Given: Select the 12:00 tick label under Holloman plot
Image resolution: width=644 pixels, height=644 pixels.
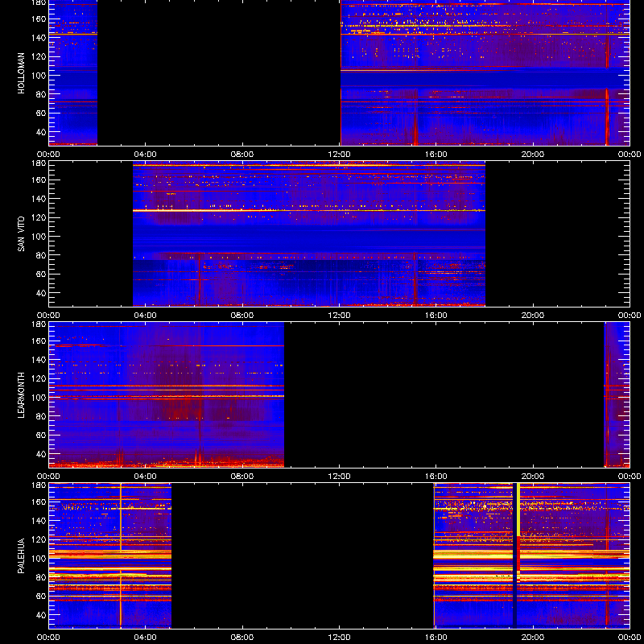Looking at the screenshot, I should pyautogui.click(x=339, y=155).
